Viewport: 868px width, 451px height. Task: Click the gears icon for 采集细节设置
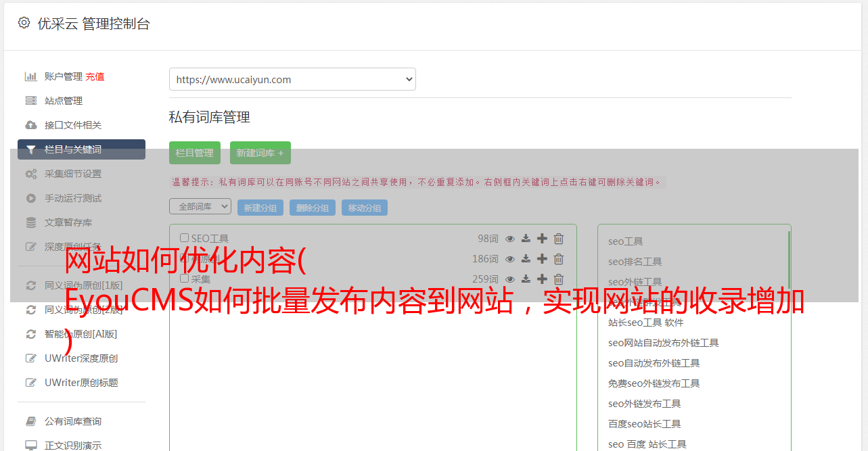click(x=30, y=174)
